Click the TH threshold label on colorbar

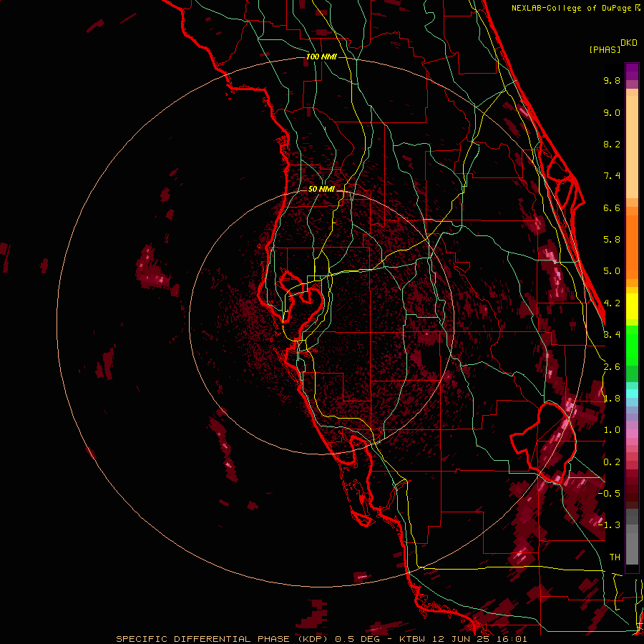click(x=615, y=557)
